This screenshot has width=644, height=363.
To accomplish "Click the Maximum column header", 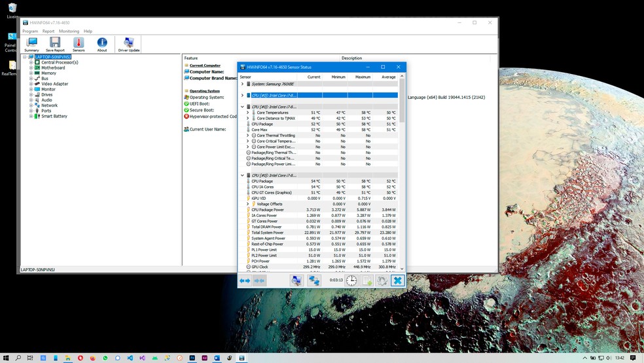I will [360, 77].
